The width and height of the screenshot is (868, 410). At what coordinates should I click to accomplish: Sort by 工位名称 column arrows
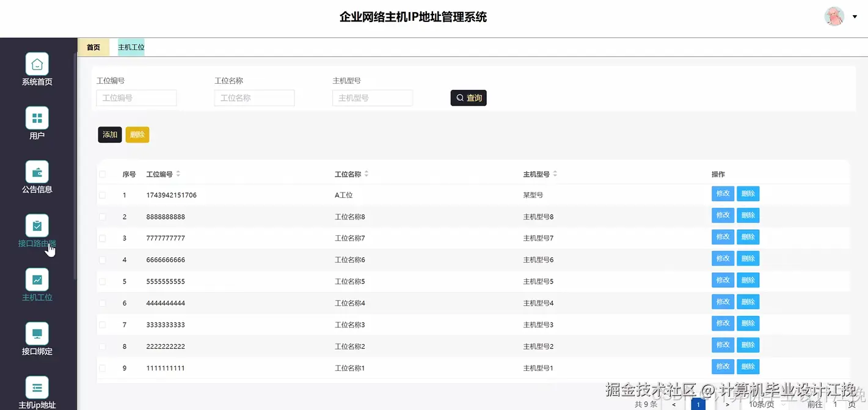coord(367,174)
